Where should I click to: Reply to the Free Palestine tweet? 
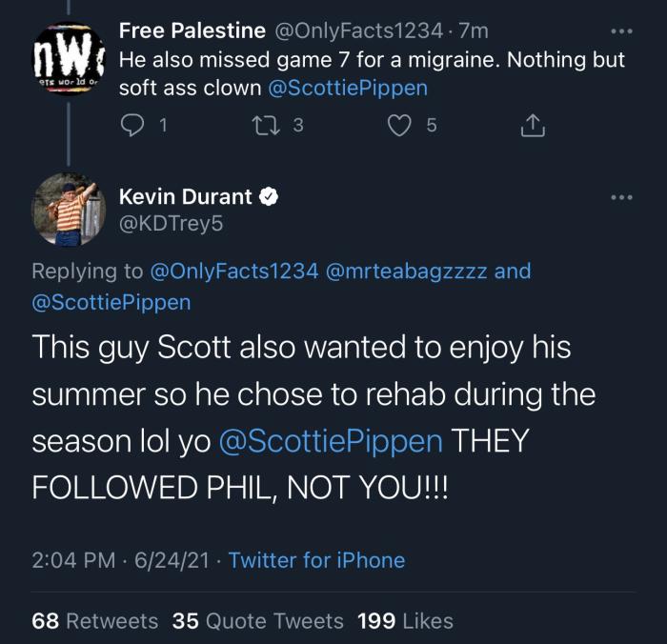135,125
